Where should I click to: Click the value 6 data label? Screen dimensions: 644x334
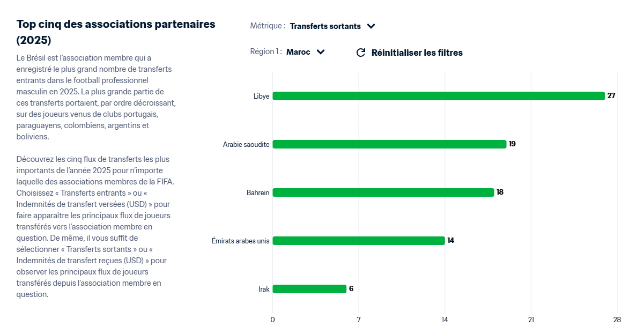351,289
